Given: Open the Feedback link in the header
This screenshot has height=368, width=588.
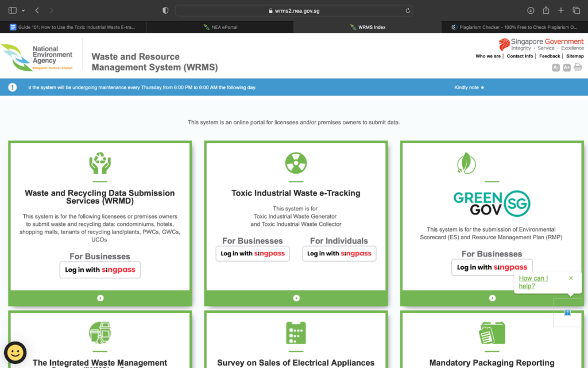Looking at the screenshot, I should point(550,56).
